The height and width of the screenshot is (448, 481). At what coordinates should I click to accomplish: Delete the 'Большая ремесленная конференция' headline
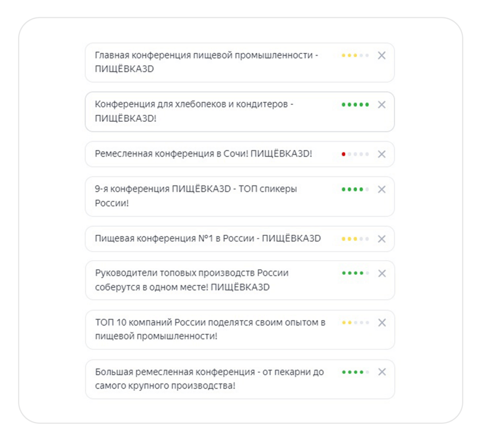tap(382, 372)
